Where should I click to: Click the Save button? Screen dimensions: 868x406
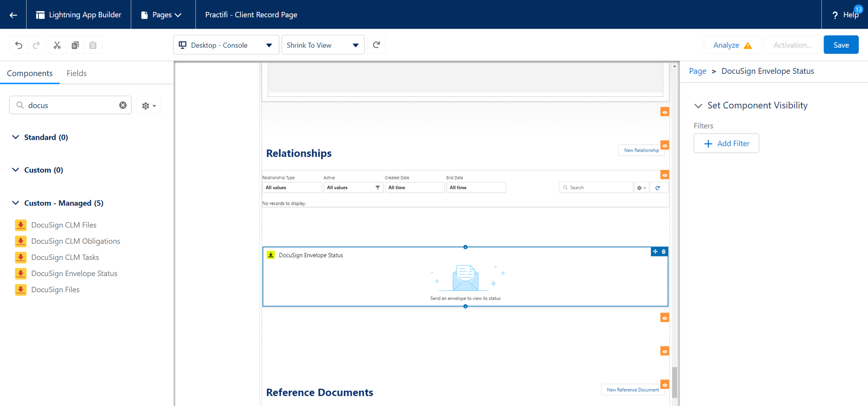point(841,45)
